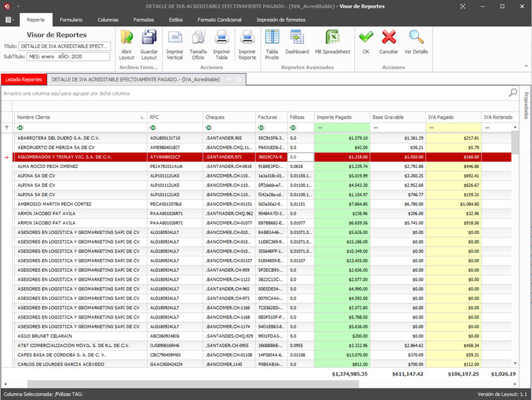
Task: Open the Columnas ribbon tab
Action: coord(108,20)
